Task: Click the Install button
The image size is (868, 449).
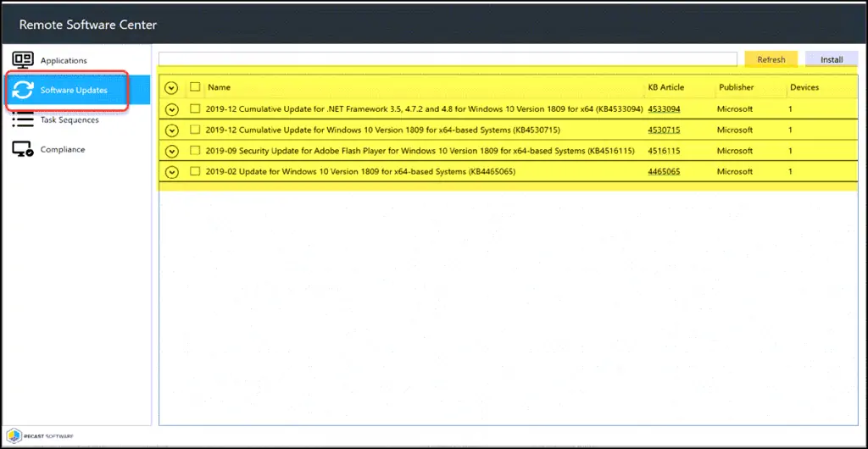Action: (x=832, y=59)
